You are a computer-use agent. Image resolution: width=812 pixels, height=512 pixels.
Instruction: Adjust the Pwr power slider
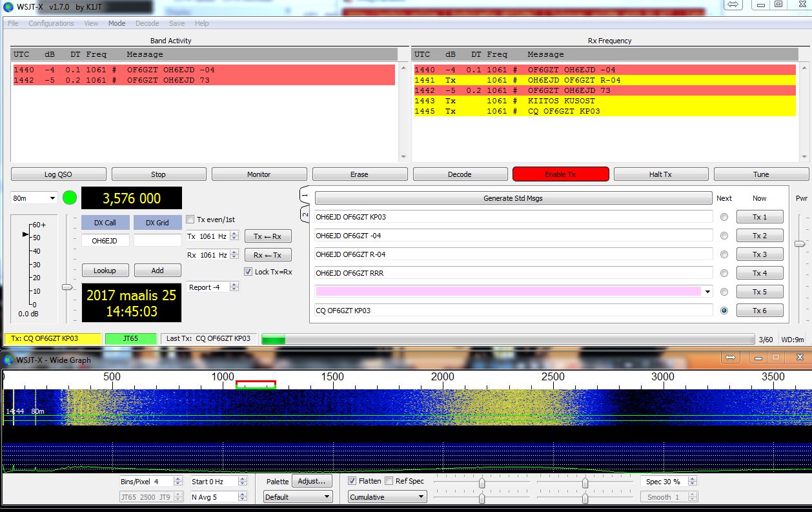coord(800,243)
